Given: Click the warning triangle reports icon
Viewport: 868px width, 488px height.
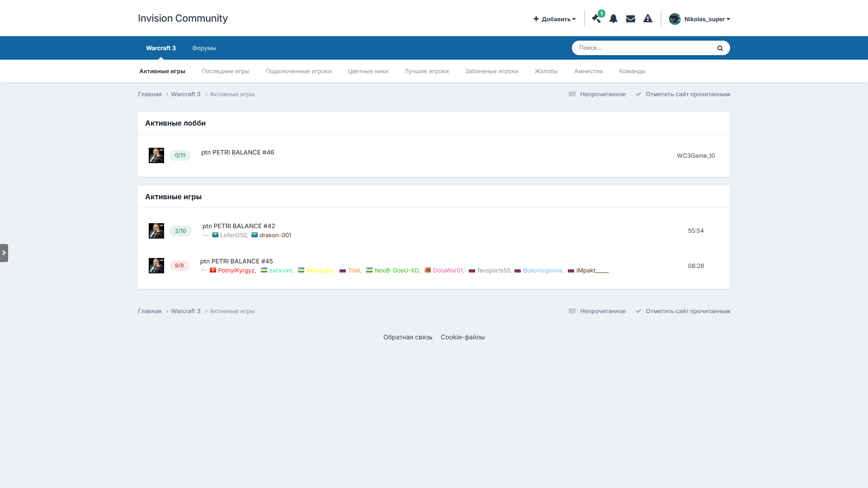Looking at the screenshot, I should 648,19.
